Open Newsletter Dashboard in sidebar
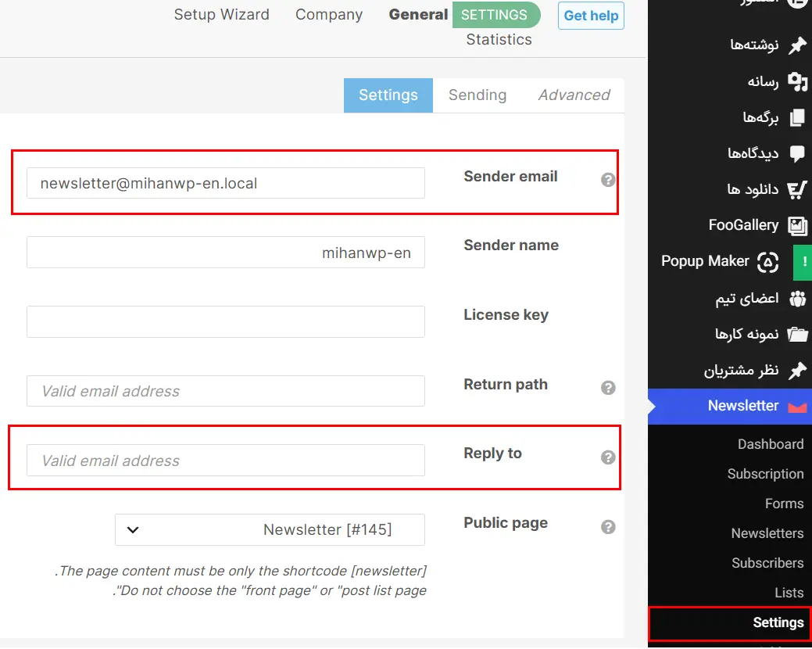812x649 pixels. (771, 444)
